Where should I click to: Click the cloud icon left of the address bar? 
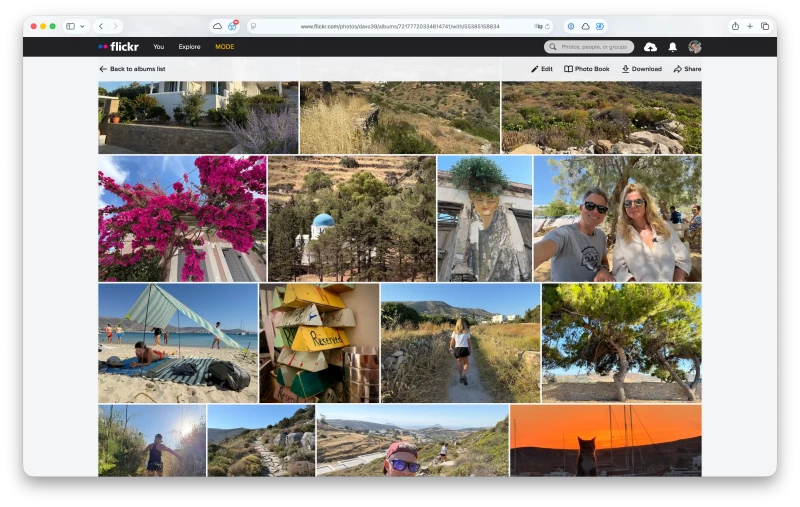(217, 26)
